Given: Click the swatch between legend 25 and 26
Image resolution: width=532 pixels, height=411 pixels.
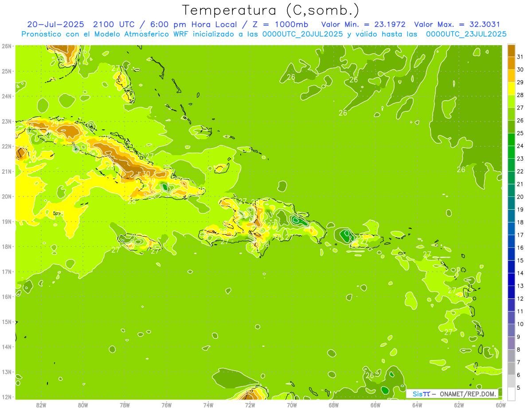Looking at the screenshot, I should tap(511, 127).
